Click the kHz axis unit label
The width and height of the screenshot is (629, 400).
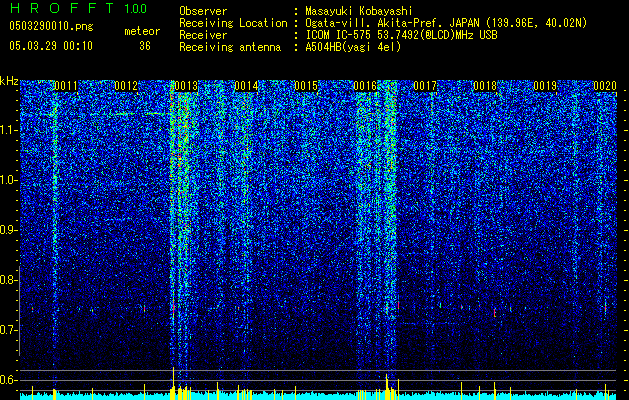[9, 81]
